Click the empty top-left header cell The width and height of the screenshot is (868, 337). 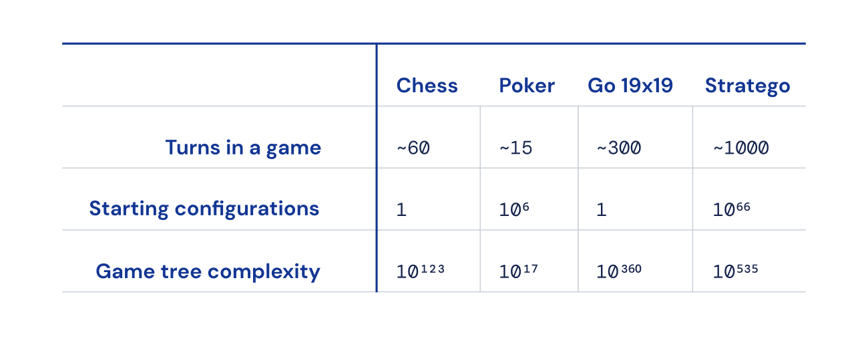pos(219,76)
